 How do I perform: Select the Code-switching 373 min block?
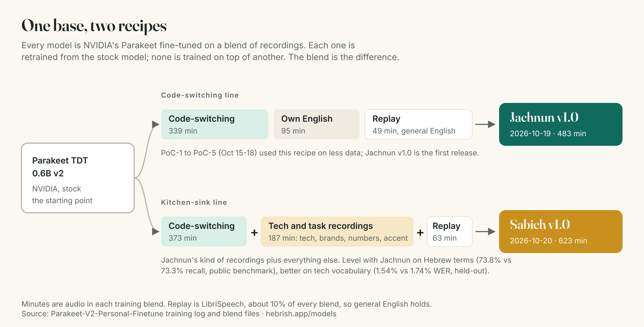coord(204,232)
